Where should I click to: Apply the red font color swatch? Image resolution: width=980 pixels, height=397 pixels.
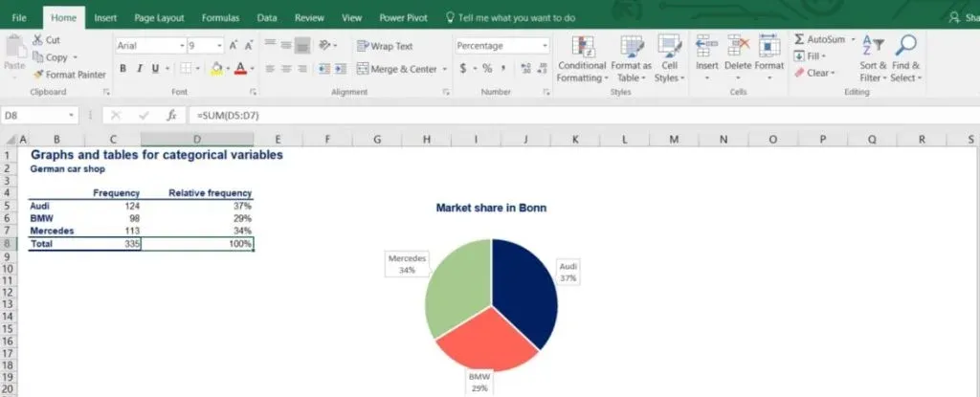click(x=239, y=69)
